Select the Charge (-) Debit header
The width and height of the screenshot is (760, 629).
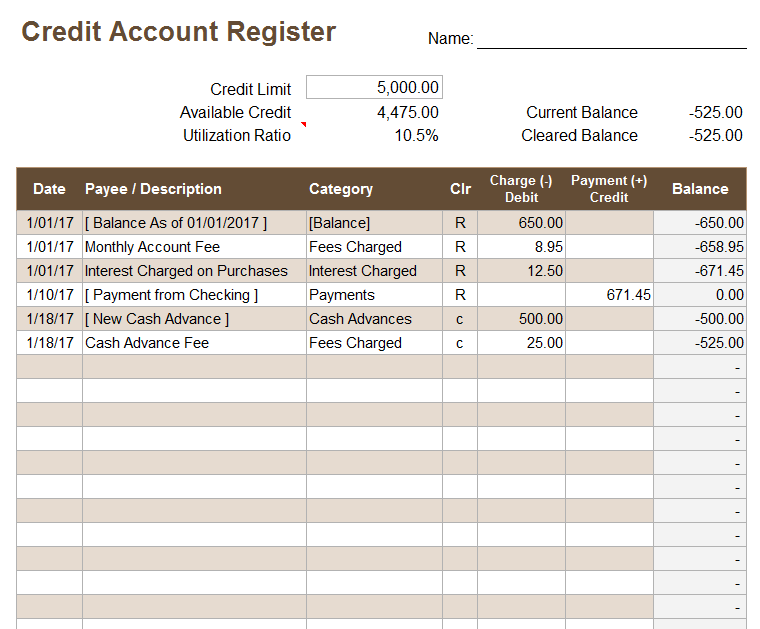tap(521, 189)
